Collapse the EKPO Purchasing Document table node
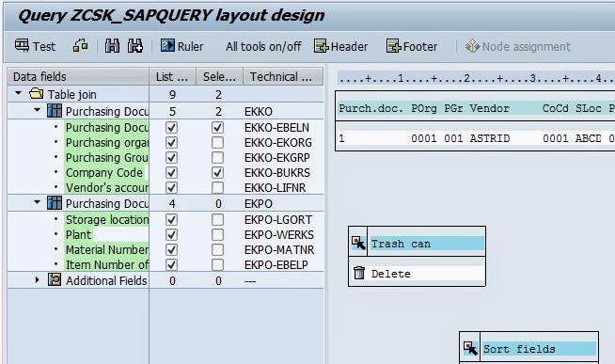Image resolution: width=615 pixels, height=364 pixels. point(38,202)
